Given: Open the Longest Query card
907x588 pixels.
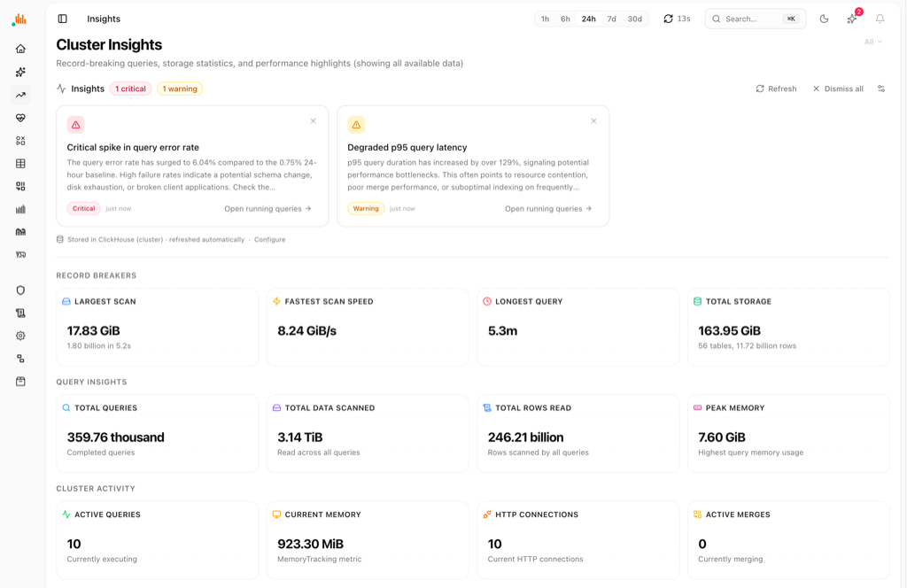Looking at the screenshot, I should 578,328.
